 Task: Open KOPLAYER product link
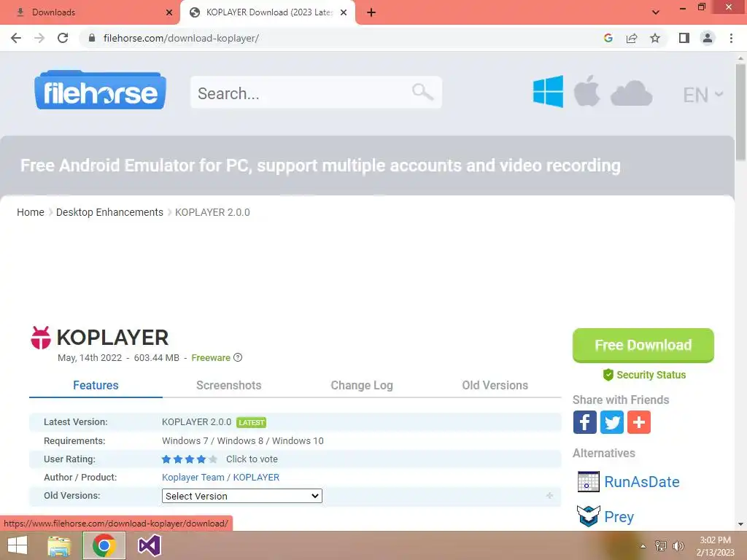pyautogui.click(x=256, y=477)
